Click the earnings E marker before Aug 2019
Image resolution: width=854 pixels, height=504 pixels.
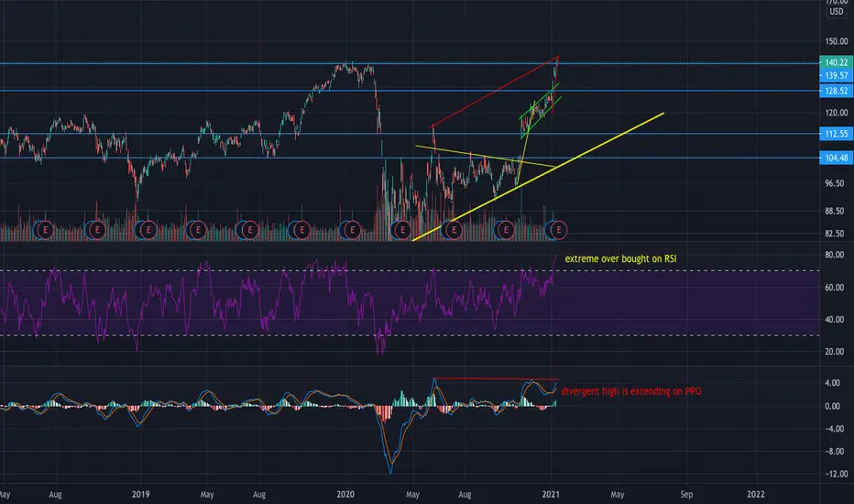249,231
